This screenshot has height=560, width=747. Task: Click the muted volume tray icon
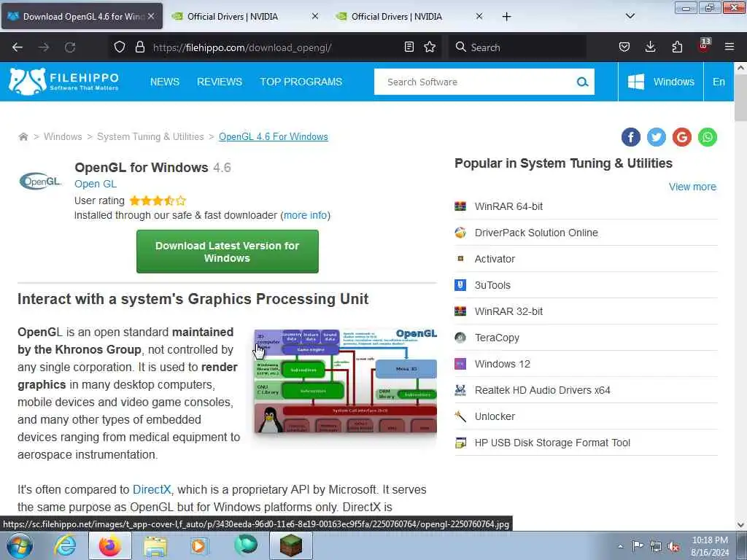(673, 546)
